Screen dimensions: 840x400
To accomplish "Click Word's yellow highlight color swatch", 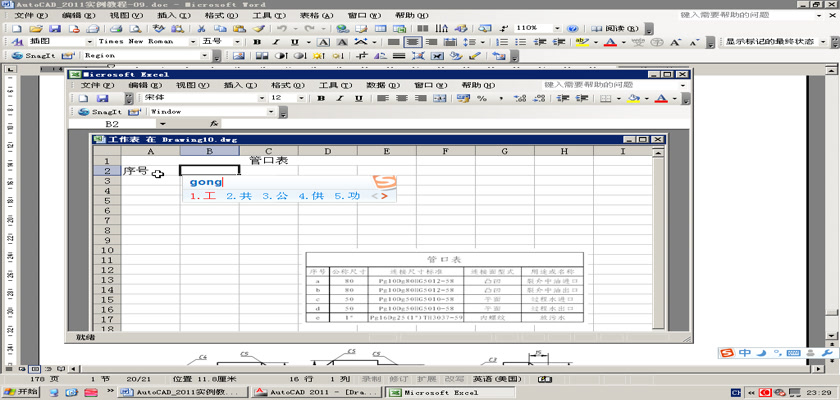I will point(582,42).
